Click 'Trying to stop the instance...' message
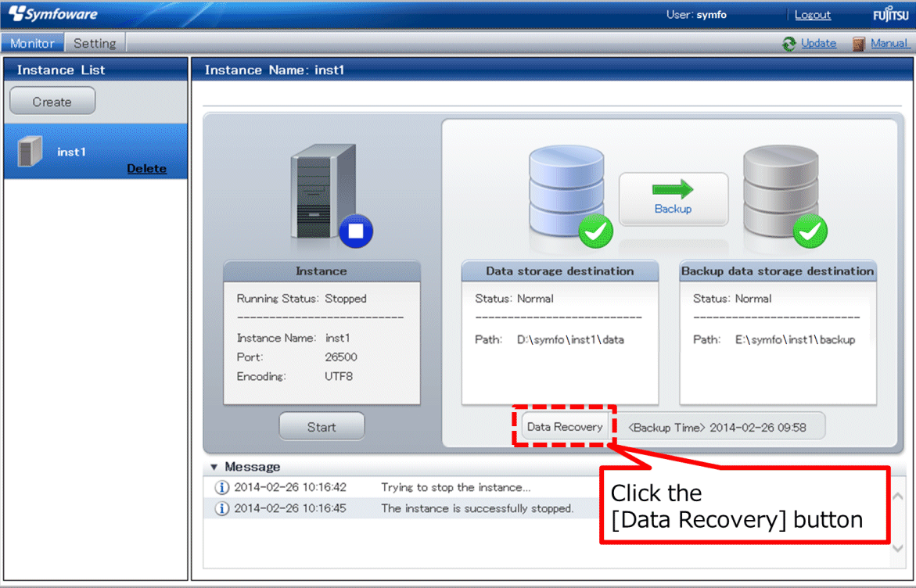The image size is (916, 588). (x=456, y=487)
